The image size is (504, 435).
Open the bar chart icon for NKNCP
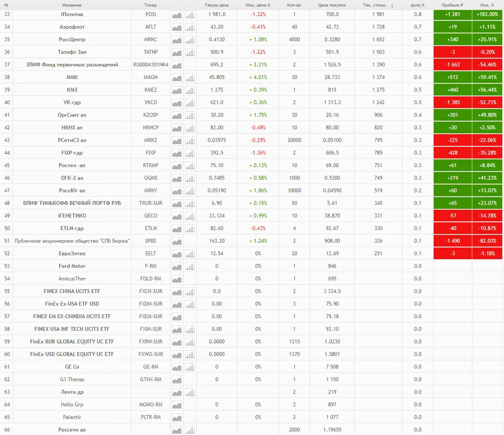(190, 128)
